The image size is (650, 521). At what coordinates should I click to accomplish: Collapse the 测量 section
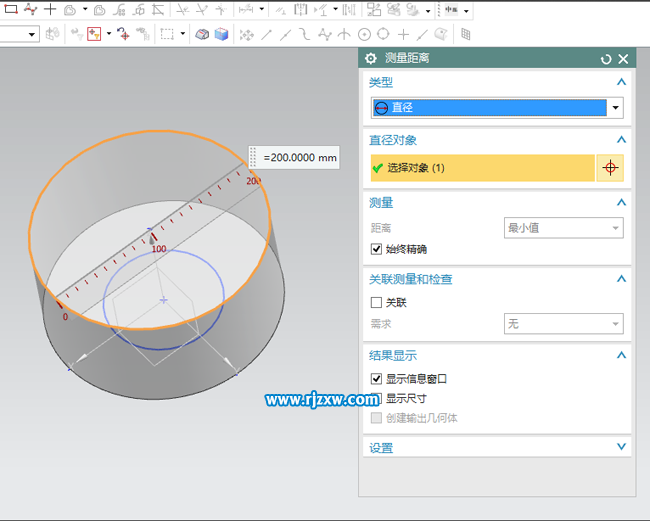click(x=621, y=203)
